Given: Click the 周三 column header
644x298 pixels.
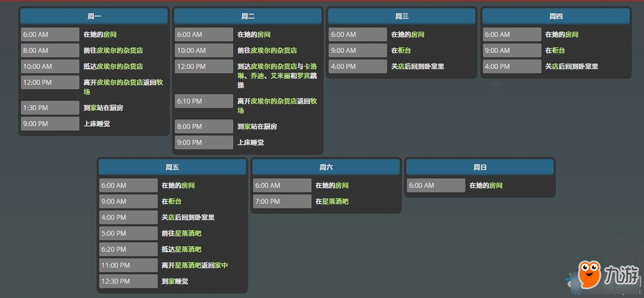Looking at the screenshot, I should (401, 17).
